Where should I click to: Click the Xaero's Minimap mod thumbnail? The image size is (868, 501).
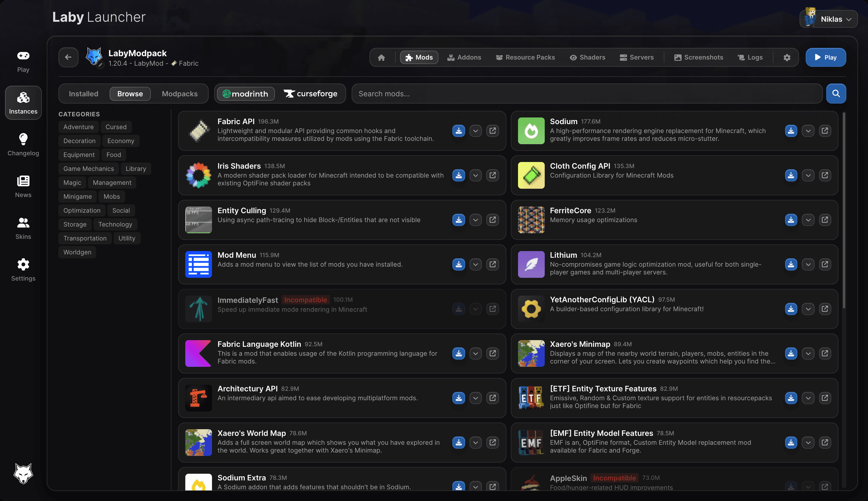(x=531, y=353)
